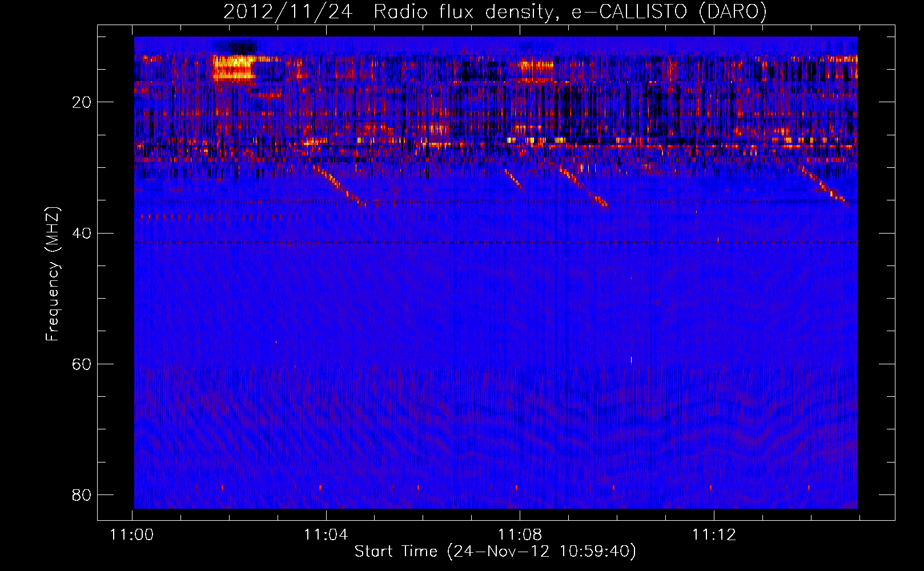
Task: Click the bright yellow burst near 11:02
Action: [x=234, y=67]
